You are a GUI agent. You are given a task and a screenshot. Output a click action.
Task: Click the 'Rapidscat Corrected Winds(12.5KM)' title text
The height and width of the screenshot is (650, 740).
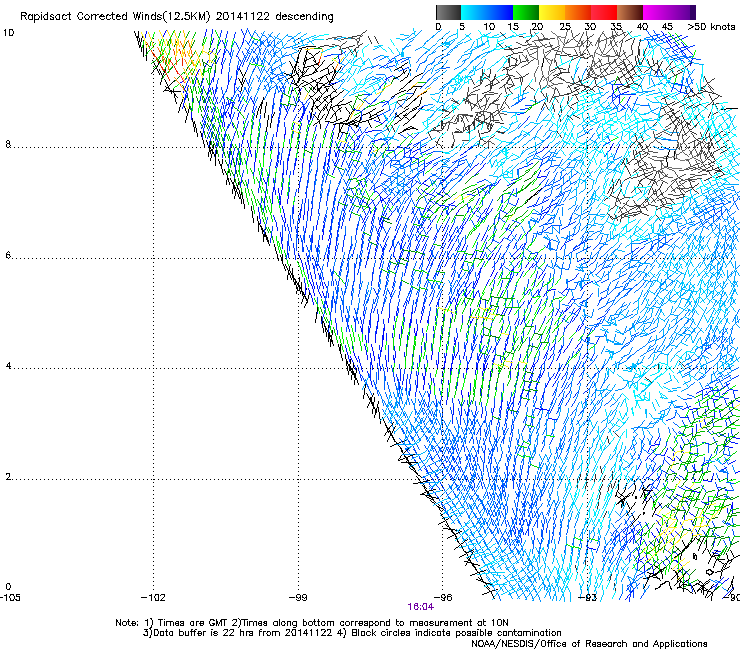pos(115,17)
